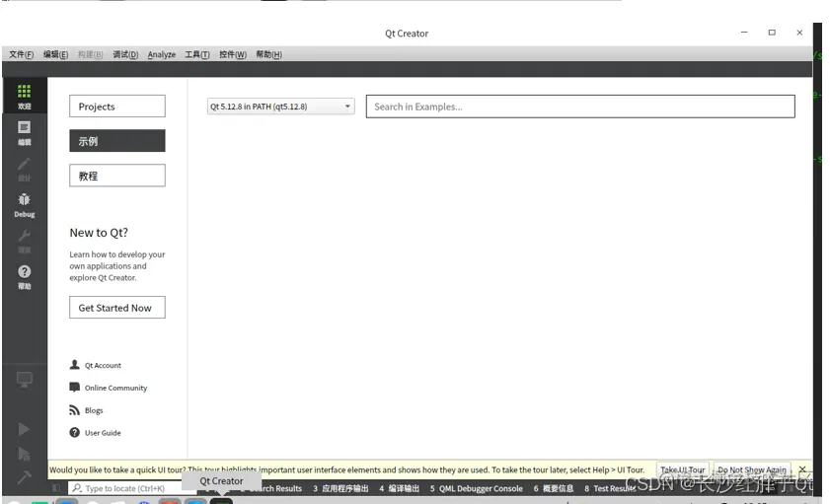830x504 pixels.
Task: Click the Search in Examples field
Action: click(580, 107)
